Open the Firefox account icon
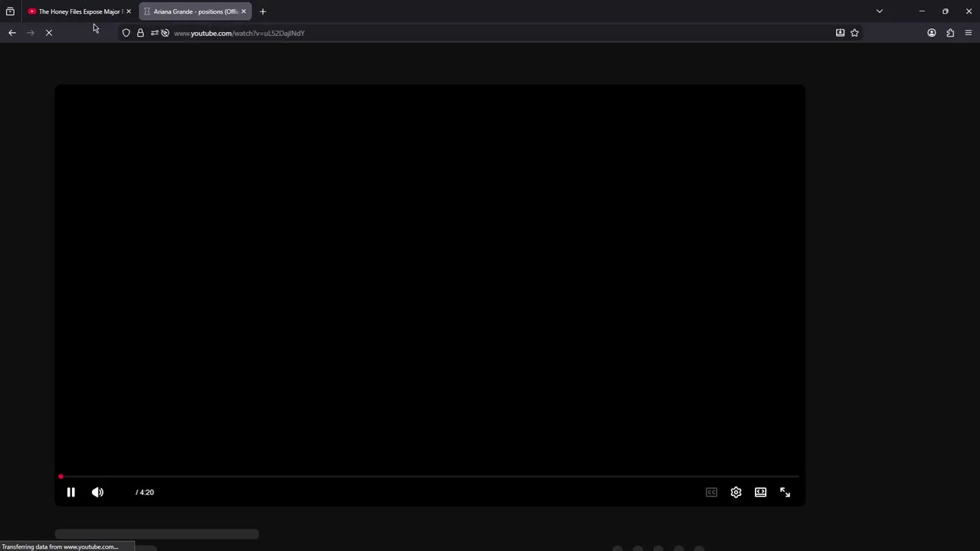The image size is (980, 551). click(932, 33)
